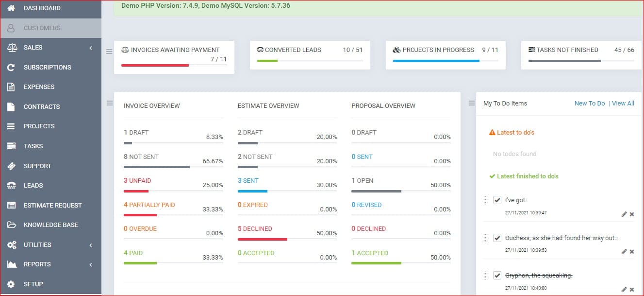Click the 0 Overdue invoices label
Image resolution: width=644 pixels, height=296 pixels.
(140, 229)
